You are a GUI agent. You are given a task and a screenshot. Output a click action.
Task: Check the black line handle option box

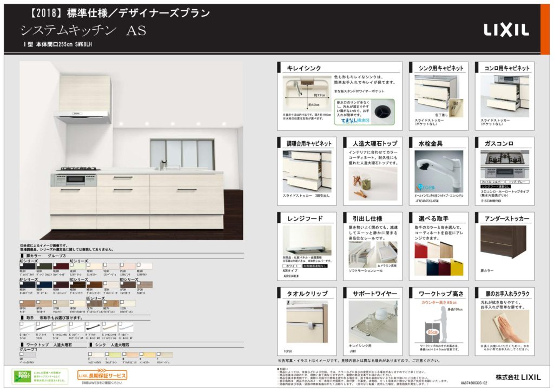point(38,323)
